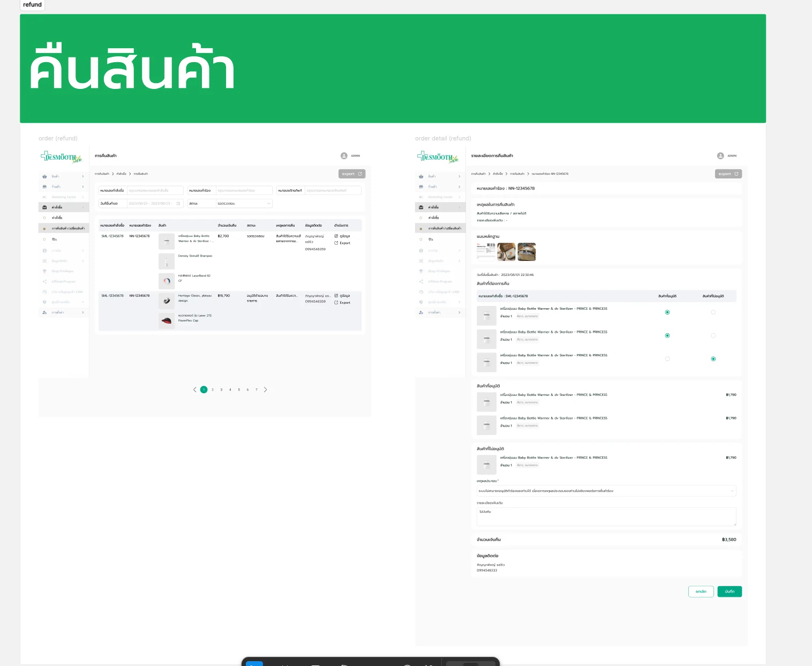The image size is (812, 666).
Task: Open รีวิว menu item in order (refund) sidebar
Action: click(64, 240)
